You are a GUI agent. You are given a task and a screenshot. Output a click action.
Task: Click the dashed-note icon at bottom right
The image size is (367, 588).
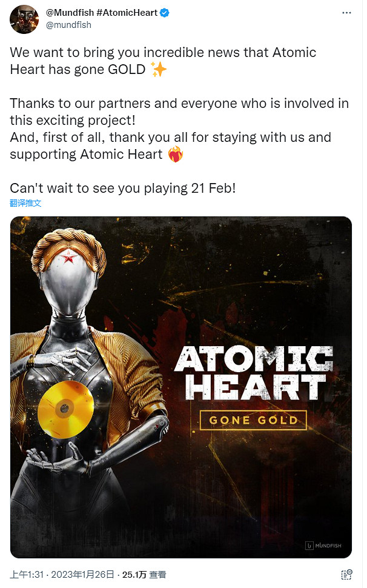tap(347, 575)
